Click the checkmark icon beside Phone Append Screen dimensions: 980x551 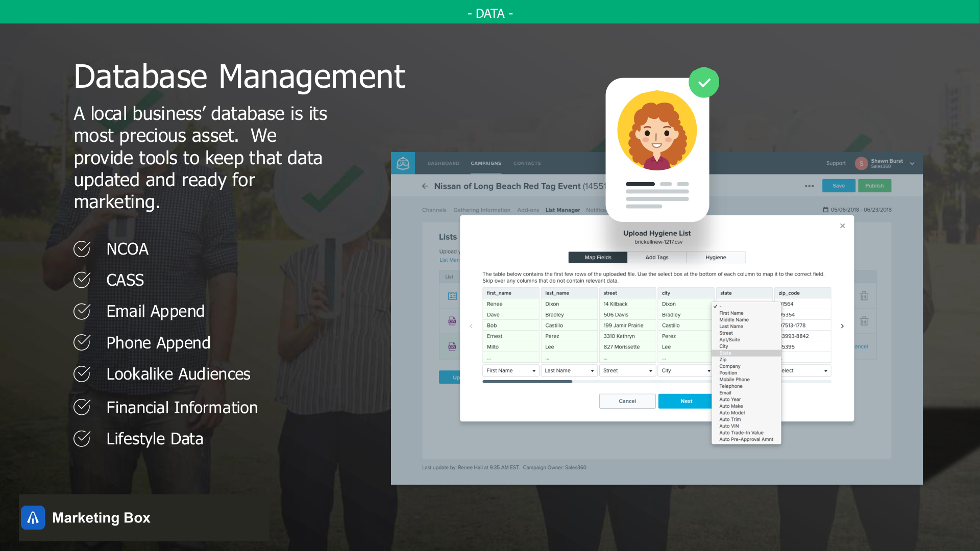pos(82,342)
